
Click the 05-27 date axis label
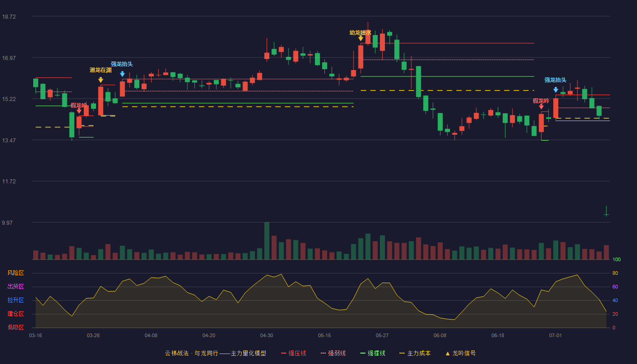tap(382, 335)
